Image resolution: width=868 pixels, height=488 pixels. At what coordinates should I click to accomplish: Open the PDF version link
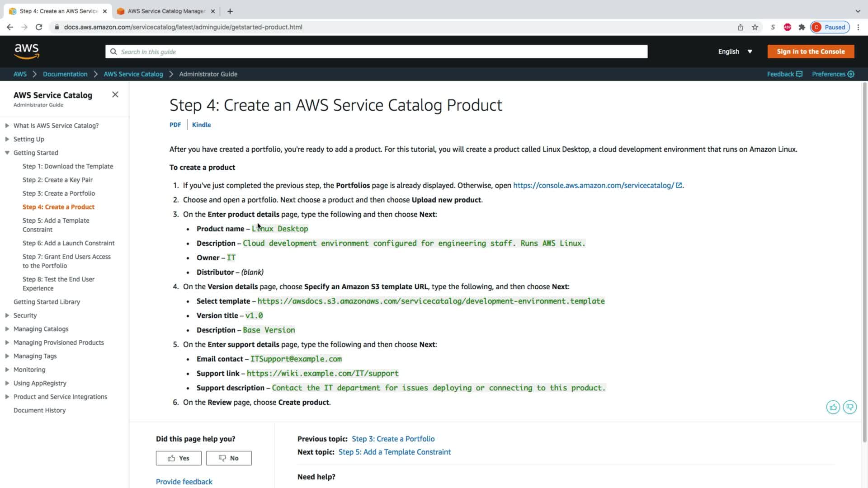pos(175,125)
